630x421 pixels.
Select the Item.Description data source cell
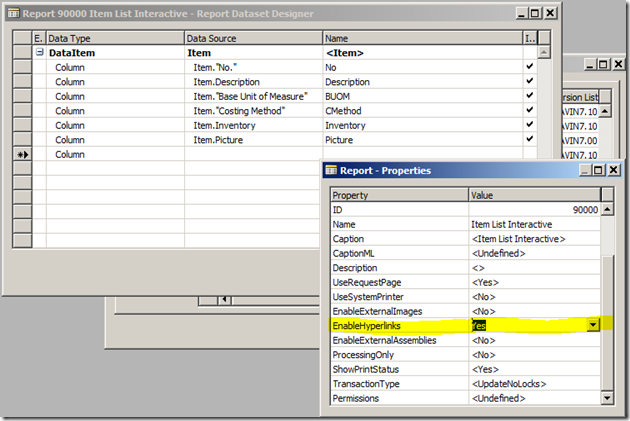pos(254,82)
